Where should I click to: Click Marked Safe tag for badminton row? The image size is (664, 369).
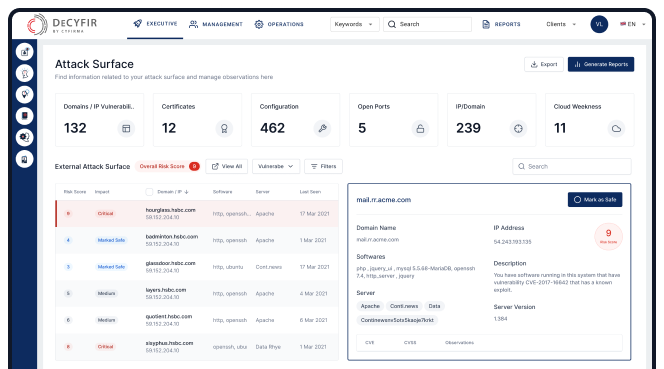tap(111, 240)
